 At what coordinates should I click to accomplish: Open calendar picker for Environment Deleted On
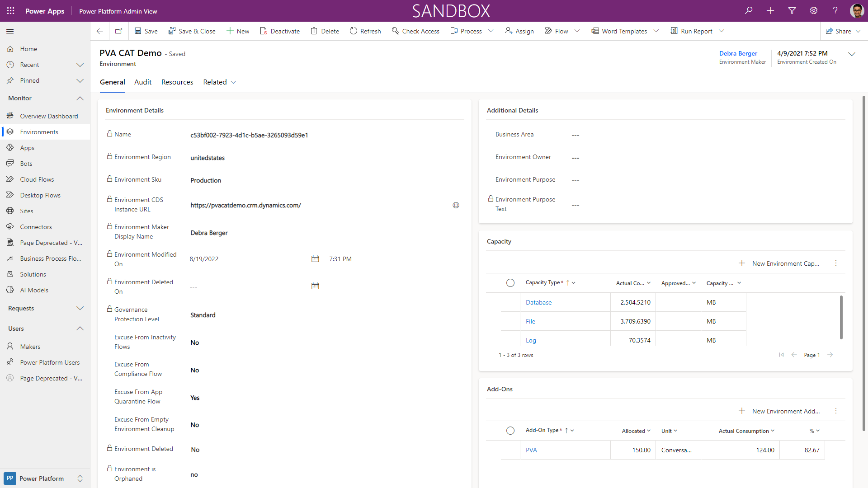pyautogui.click(x=315, y=286)
